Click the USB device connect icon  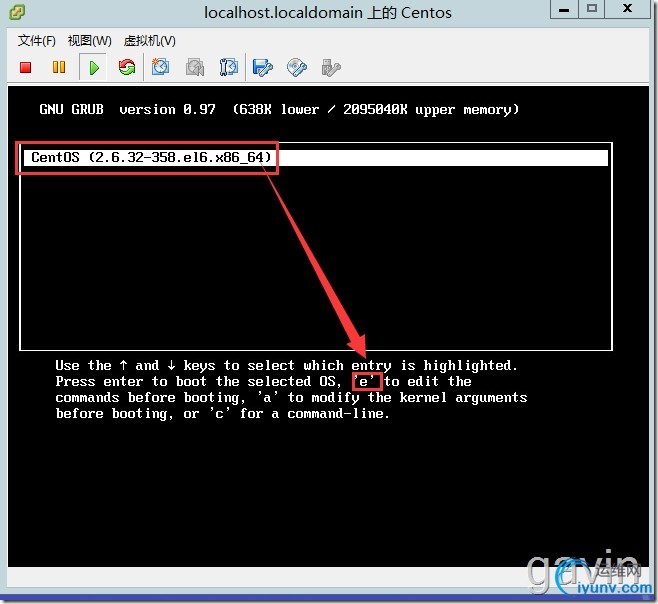click(x=331, y=67)
